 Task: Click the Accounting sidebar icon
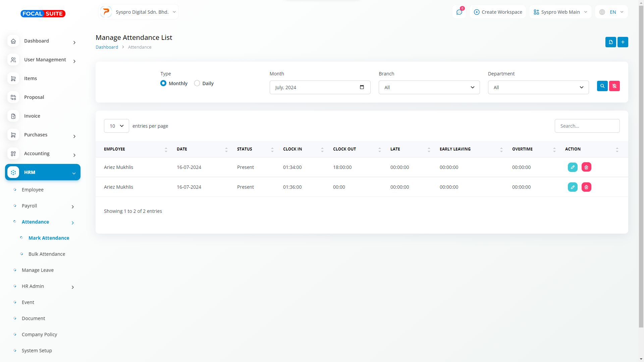pyautogui.click(x=13, y=154)
